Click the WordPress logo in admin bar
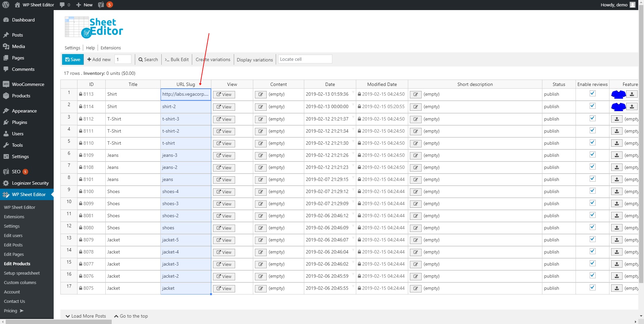Viewport: 644px width, 324px height. [x=6, y=5]
